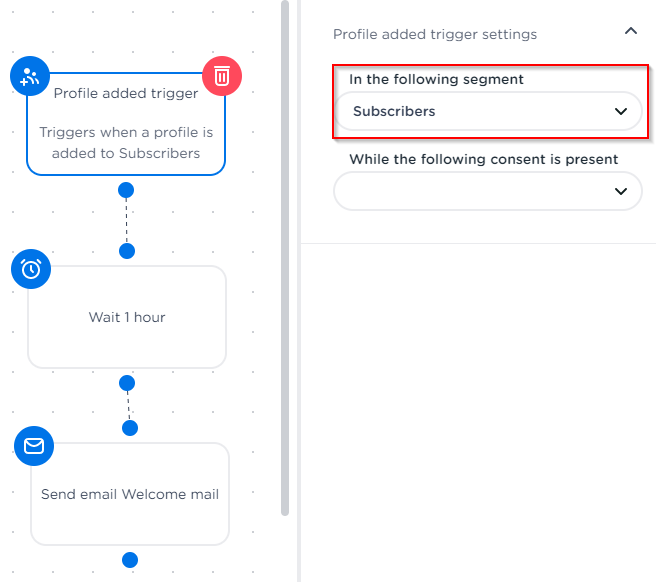Click the clock icon on Wait node
The image size is (656, 582).
(x=31, y=268)
